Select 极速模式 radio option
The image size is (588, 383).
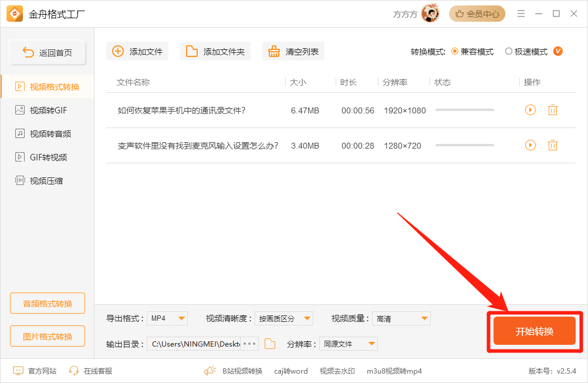coord(526,52)
